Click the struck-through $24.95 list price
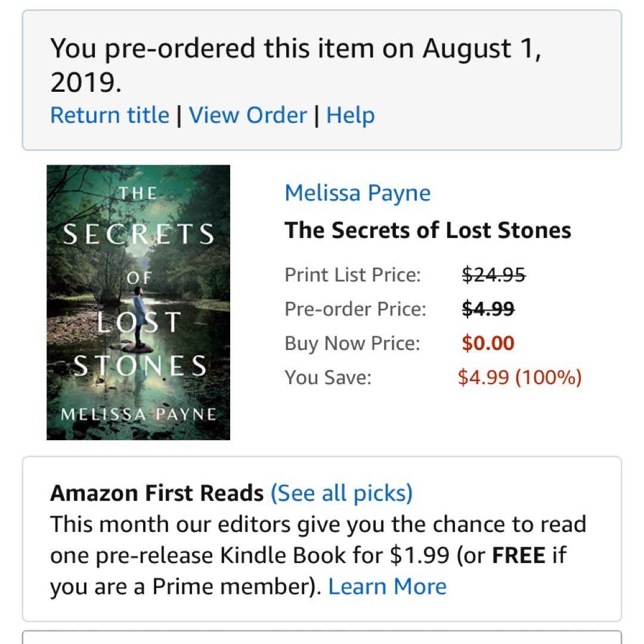This screenshot has width=644, height=644. [x=494, y=275]
